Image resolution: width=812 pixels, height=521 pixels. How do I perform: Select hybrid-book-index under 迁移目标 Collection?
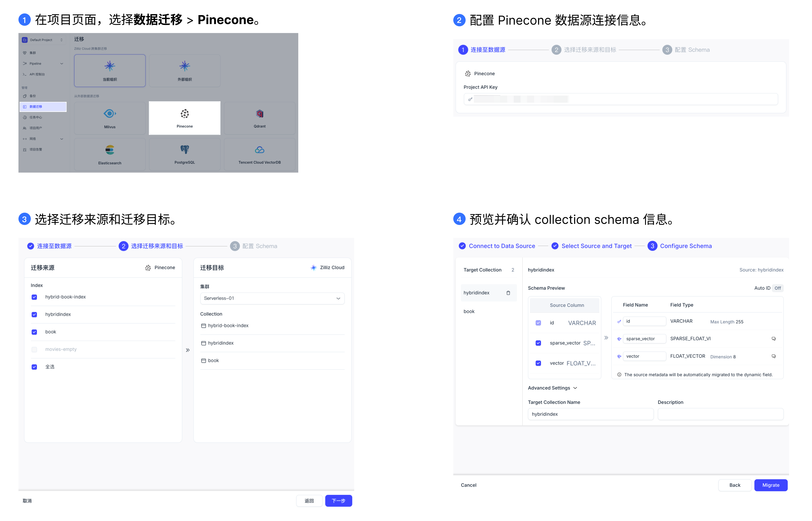tap(272, 326)
